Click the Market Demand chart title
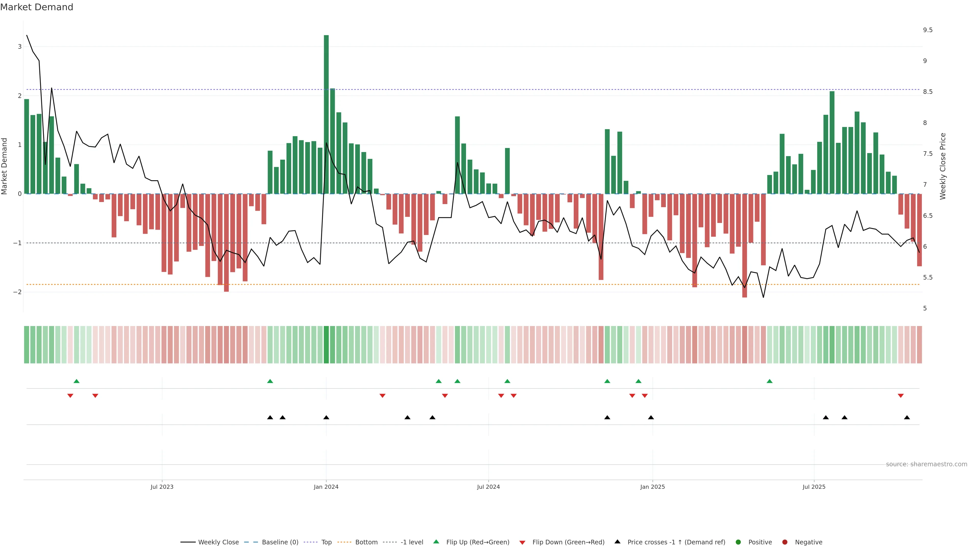Viewport: 980px width, 551px height. coord(36,7)
